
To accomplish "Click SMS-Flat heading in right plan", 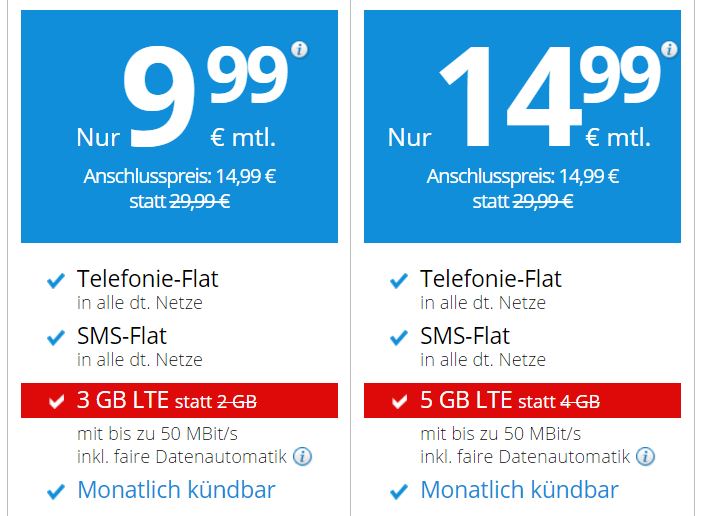I will [x=465, y=336].
